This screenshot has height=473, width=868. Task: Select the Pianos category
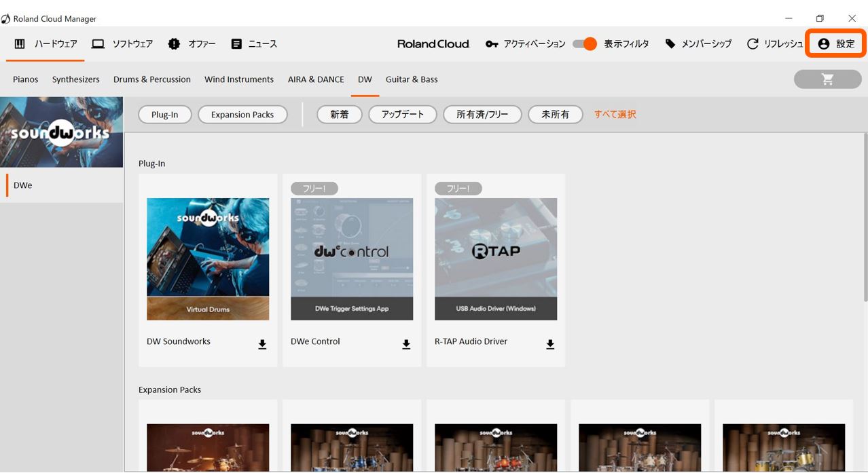tap(26, 79)
